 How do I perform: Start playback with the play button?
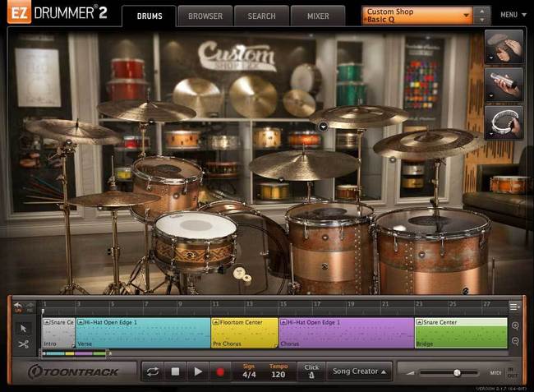coord(198,371)
